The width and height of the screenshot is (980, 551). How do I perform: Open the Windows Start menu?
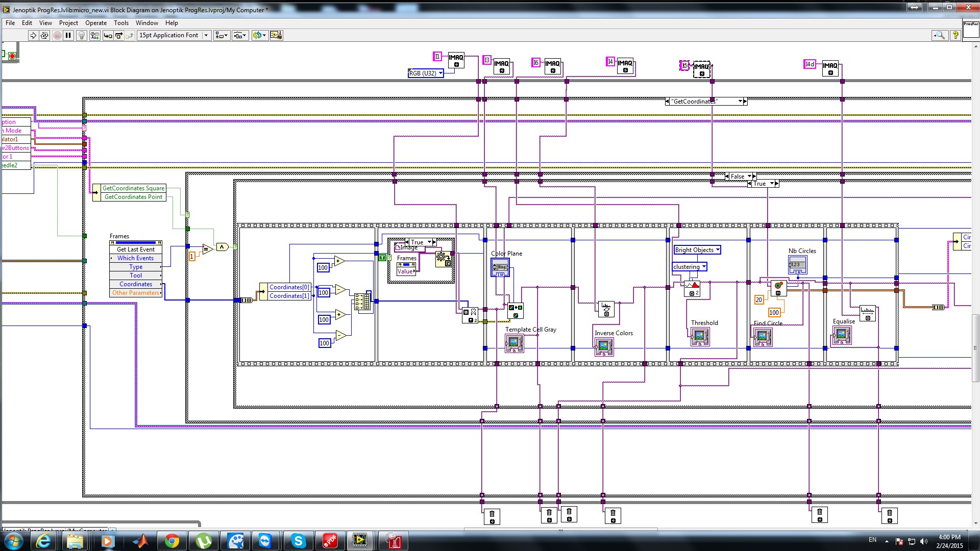[x=13, y=541]
